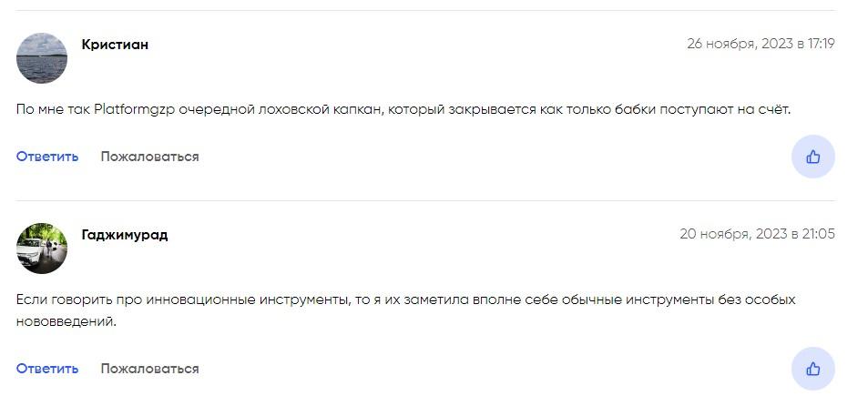Click Кристиан's comment text about лоховской капкан

403,109
